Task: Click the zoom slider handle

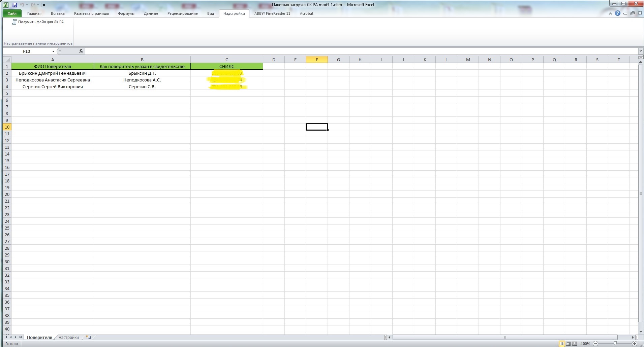Action: [x=615, y=344]
